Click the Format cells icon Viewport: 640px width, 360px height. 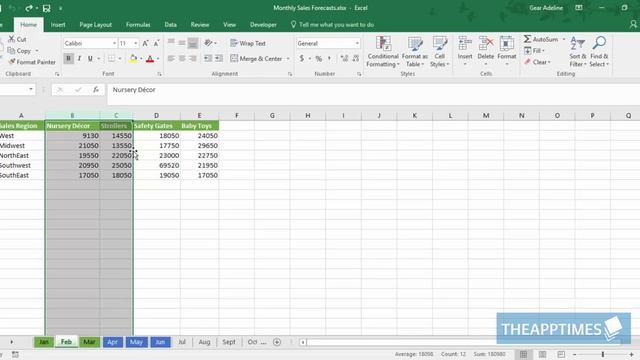click(x=507, y=43)
